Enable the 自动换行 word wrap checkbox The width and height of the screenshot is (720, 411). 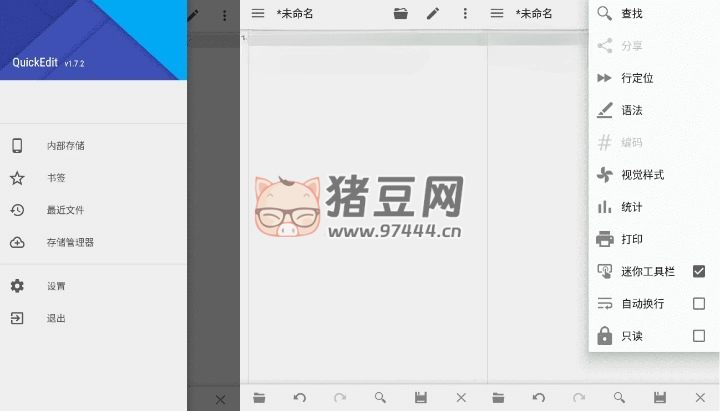click(x=699, y=303)
